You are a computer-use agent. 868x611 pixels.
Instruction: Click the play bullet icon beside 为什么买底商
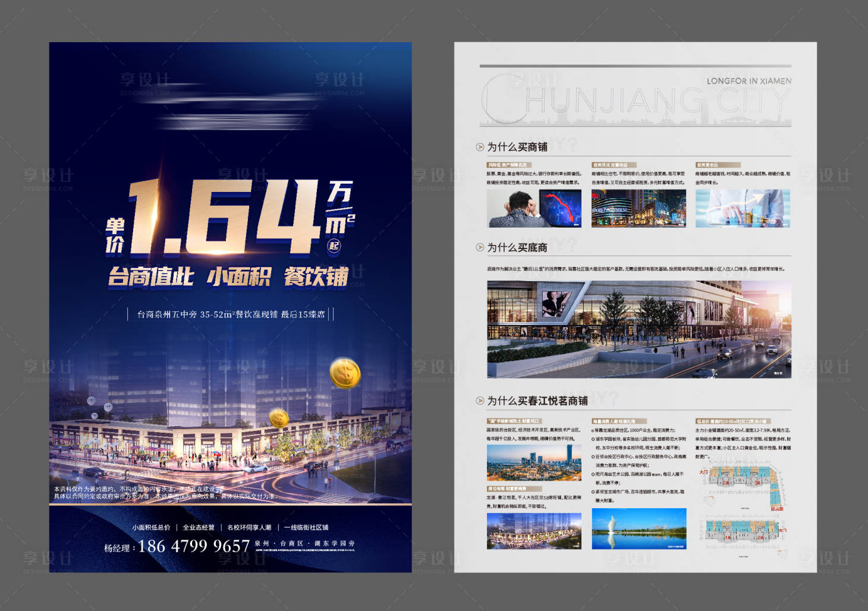coord(480,247)
